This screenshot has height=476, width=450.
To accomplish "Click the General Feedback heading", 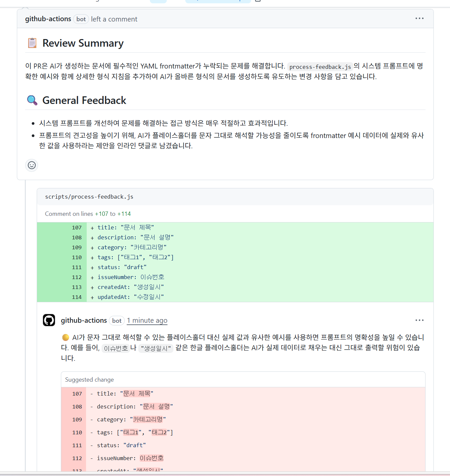I will pos(84,100).
